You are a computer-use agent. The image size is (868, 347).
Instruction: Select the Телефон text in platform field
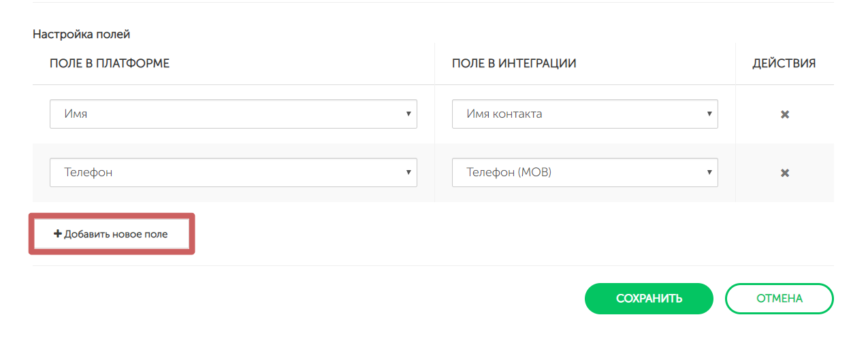89,173
